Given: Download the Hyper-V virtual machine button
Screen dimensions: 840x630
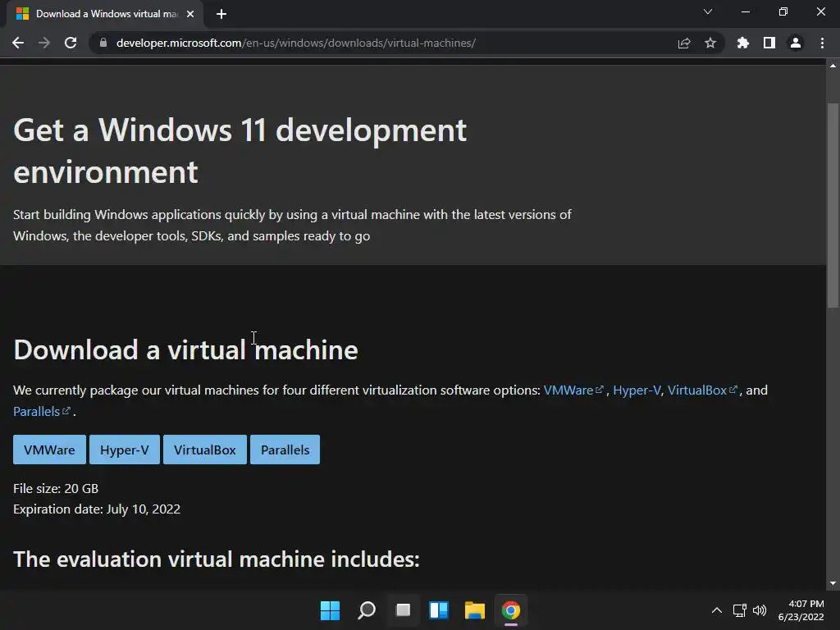Looking at the screenshot, I should (125, 450).
